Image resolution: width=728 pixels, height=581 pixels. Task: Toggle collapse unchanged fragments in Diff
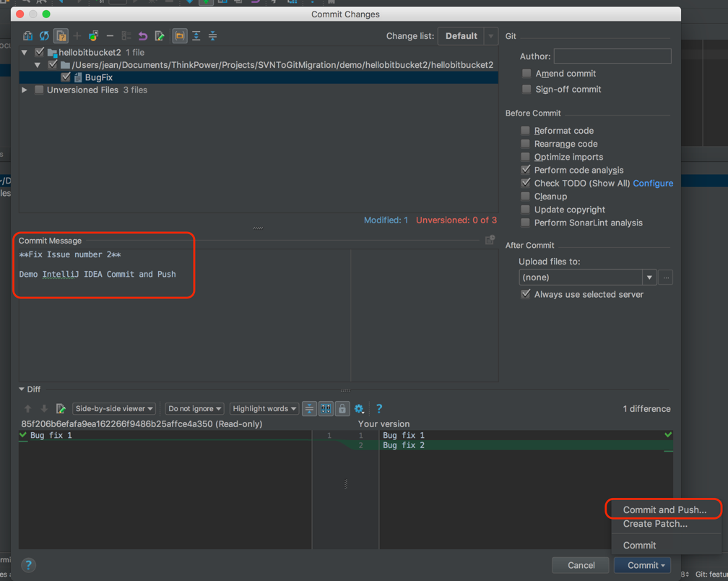309,409
